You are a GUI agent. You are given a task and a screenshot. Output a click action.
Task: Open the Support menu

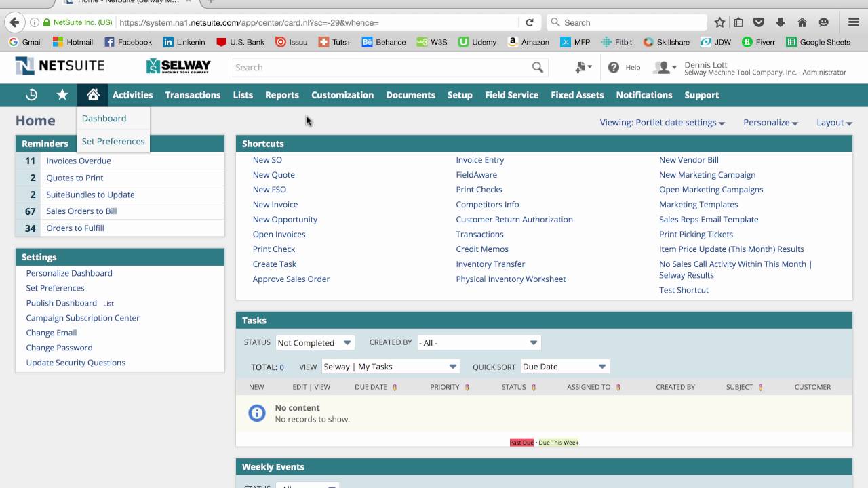click(x=701, y=95)
